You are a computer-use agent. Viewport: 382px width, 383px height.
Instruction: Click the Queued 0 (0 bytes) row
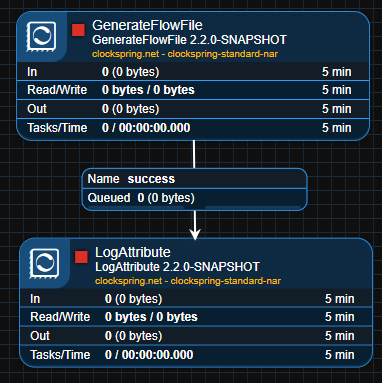[x=194, y=198]
